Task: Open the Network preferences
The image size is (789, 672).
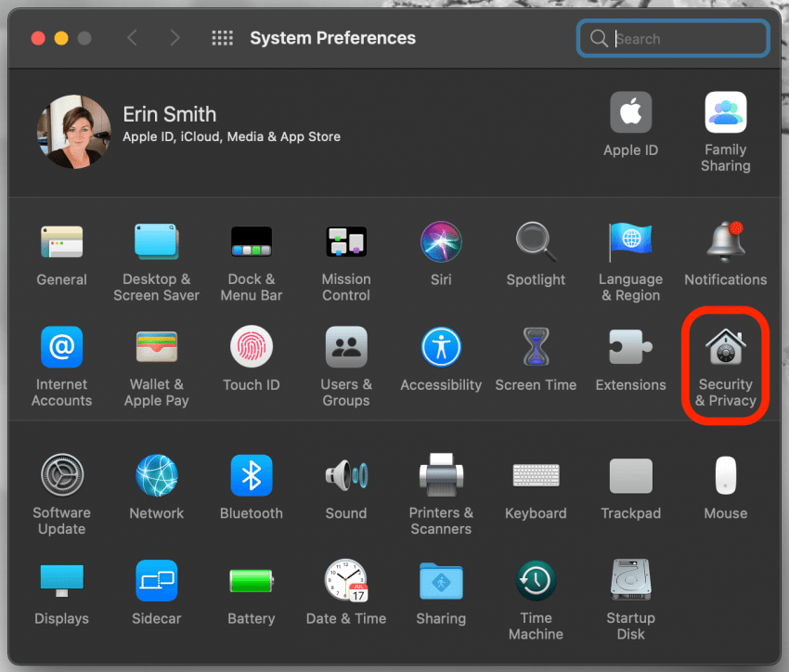Action: pos(156,476)
